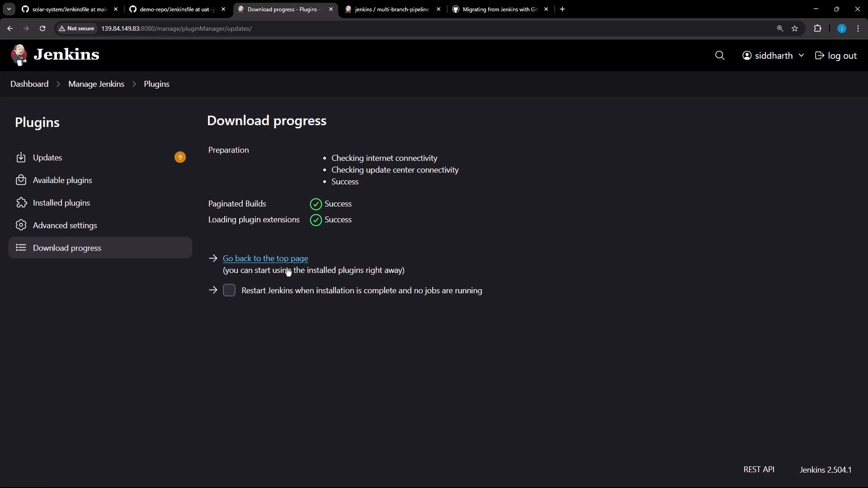The height and width of the screenshot is (488, 868).
Task: Open Available plugins sidebar item
Action: (x=100, y=180)
